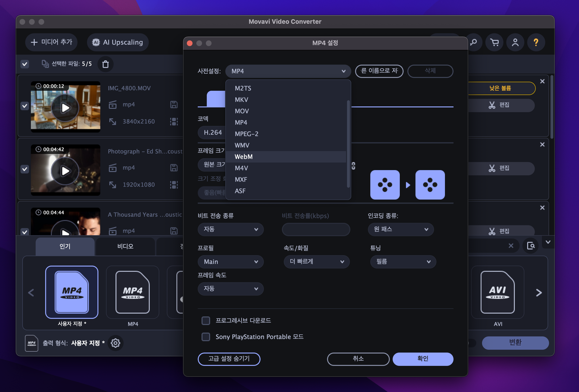Uncheck the select-all files checkbox
Viewport: 579px width, 392px height.
[25, 64]
